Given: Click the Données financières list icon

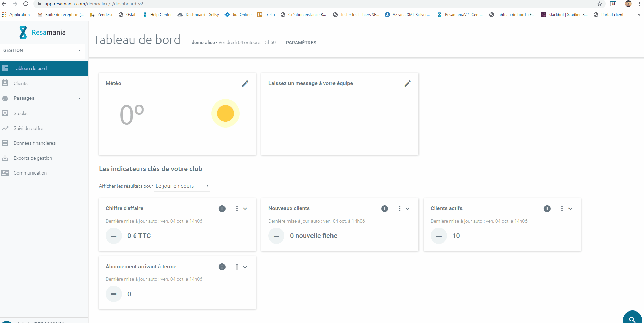Looking at the screenshot, I should click(5, 143).
